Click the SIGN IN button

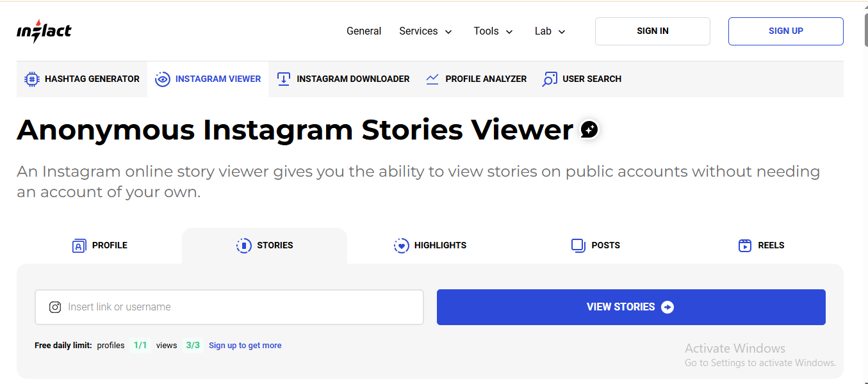pos(653,31)
